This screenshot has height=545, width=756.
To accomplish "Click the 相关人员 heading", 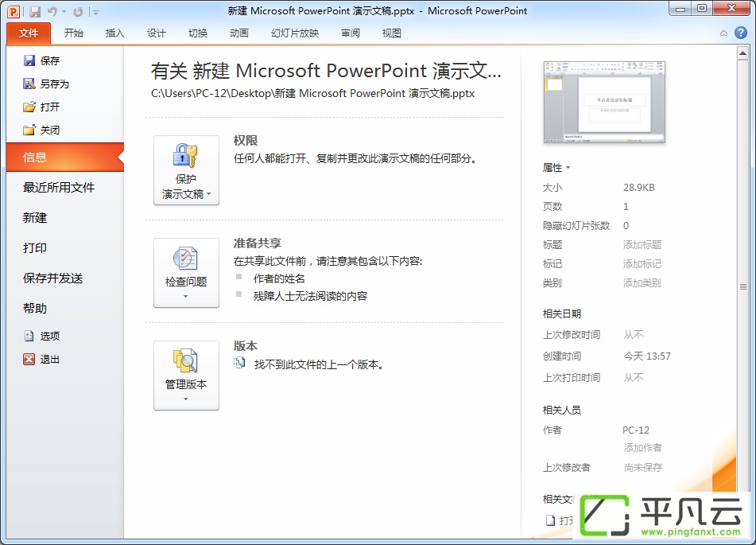I will [x=562, y=411].
